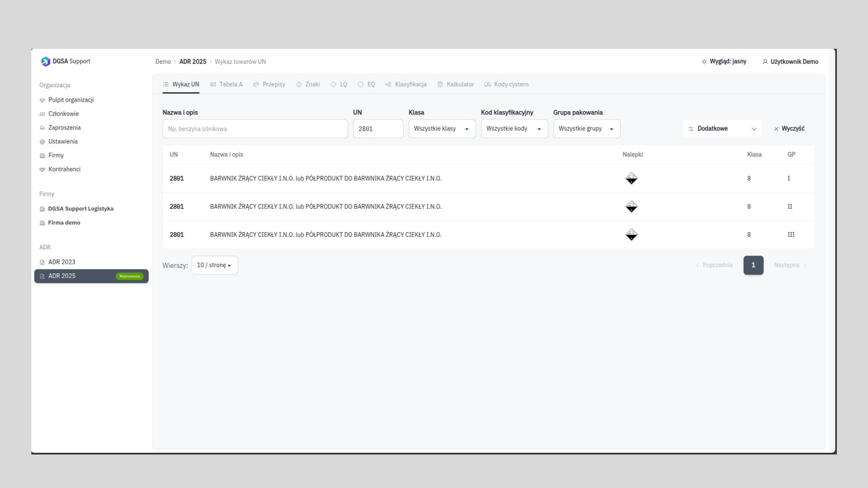Switch to the Tabela A tab
The image size is (868, 488).
[226, 85]
